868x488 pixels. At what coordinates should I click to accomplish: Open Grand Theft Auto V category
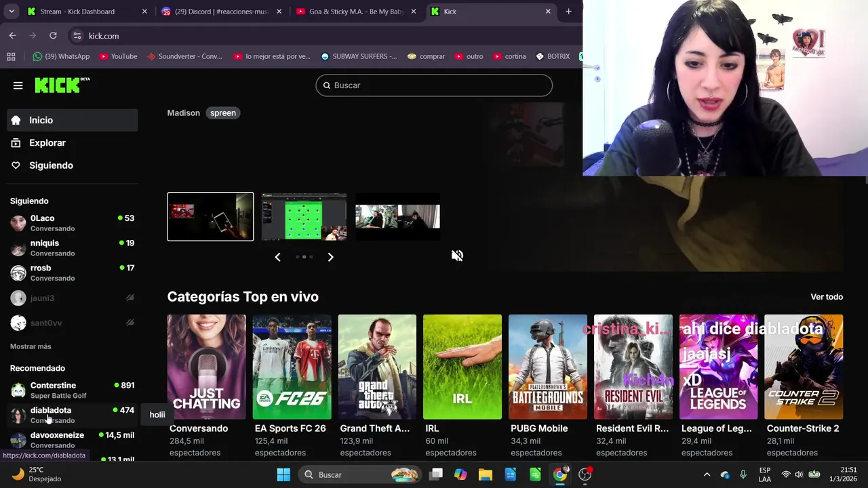377,367
